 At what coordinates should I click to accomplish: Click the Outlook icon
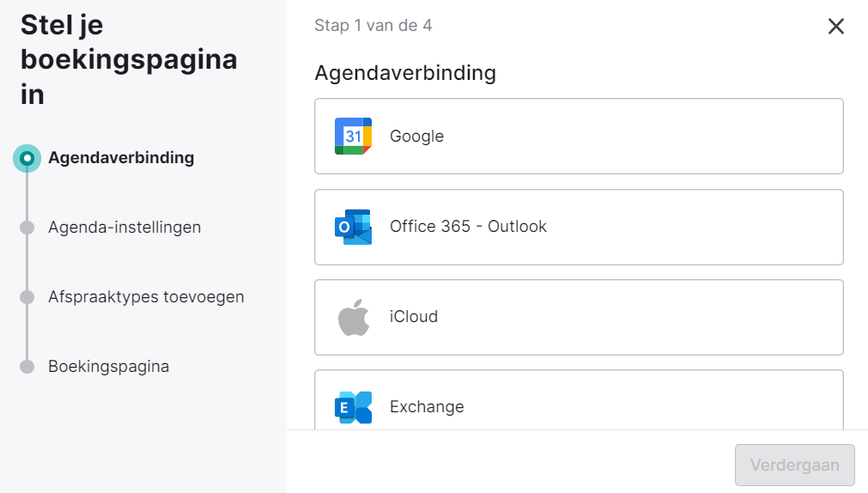click(x=353, y=227)
